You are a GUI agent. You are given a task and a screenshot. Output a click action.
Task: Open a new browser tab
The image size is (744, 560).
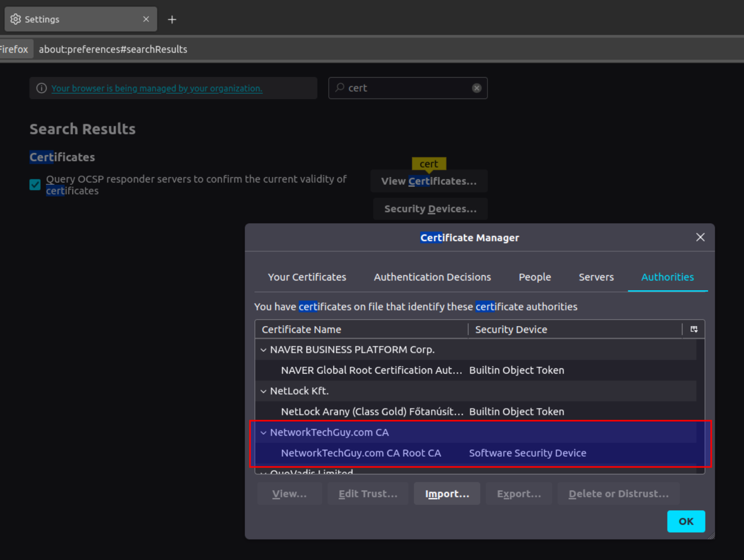click(x=172, y=19)
